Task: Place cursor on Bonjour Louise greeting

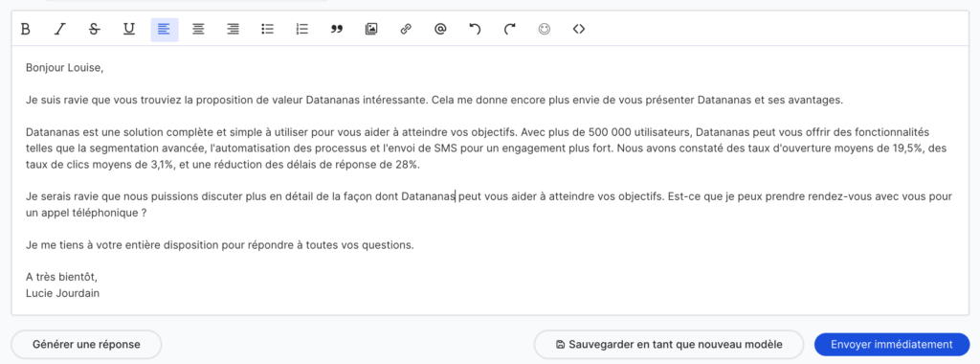Action: click(64, 68)
